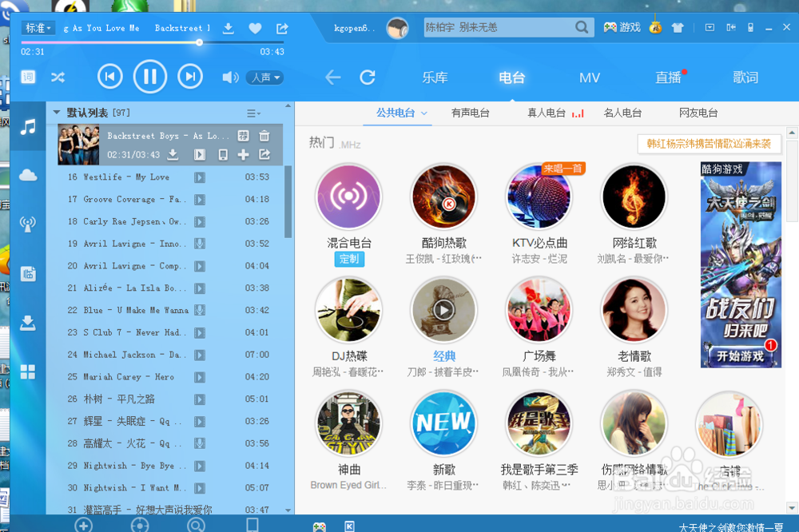Play the previous track

tap(109, 77)
